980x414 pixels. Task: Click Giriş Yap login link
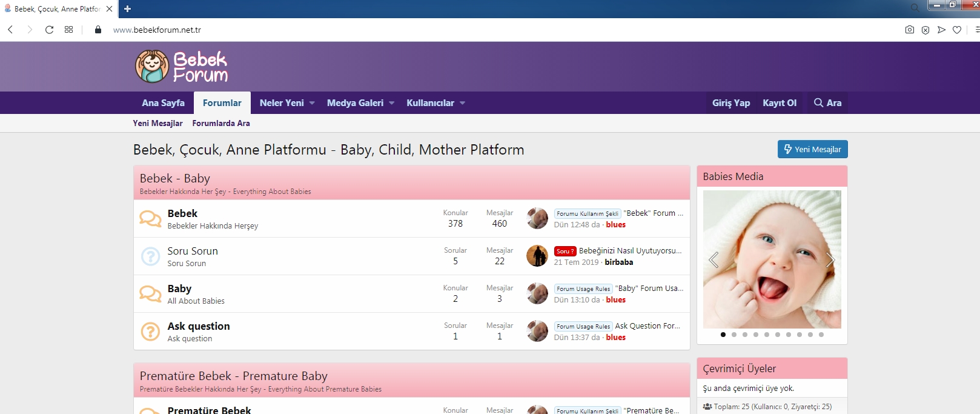click(731, 103)
